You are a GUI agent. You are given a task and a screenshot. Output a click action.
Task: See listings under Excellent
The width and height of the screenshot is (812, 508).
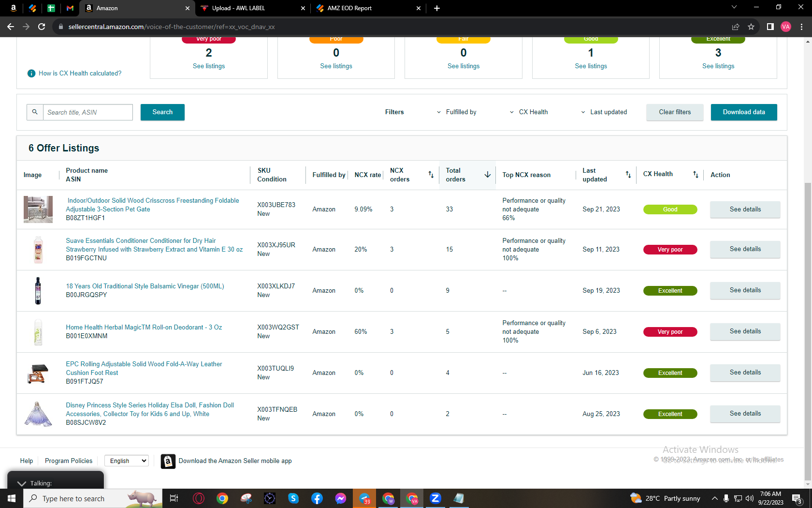coord(718,66)
